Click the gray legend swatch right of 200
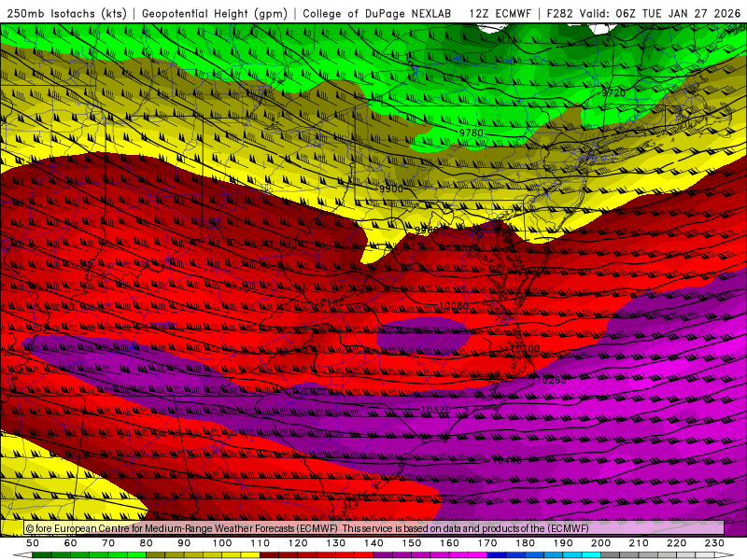The width and height of the screenshot is (747, 560). tap(611, 555)
